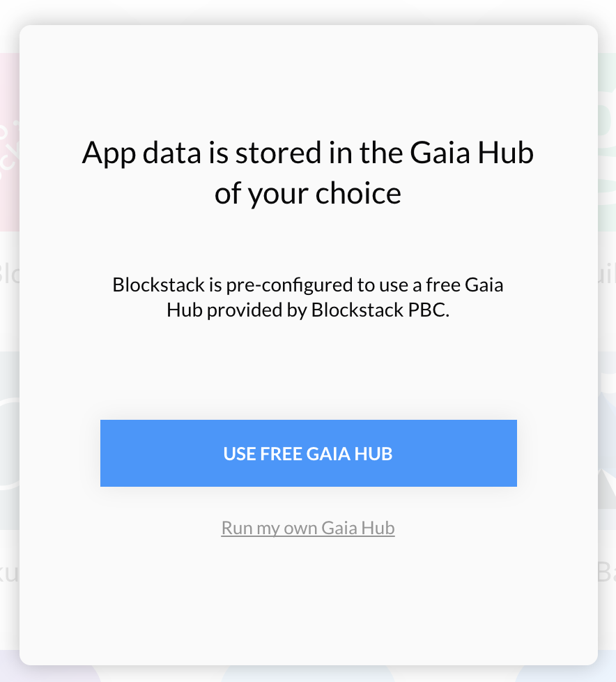Click the green app card at top right
Screen dimensions: 616x682
point(608,139)
